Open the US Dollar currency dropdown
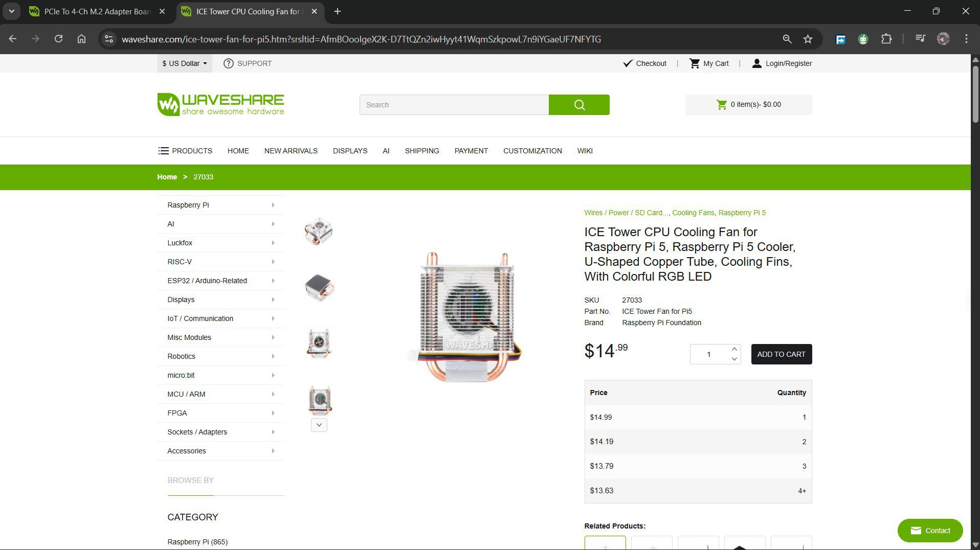This screenshot has height=550, width=980. (x=185, y=63)
